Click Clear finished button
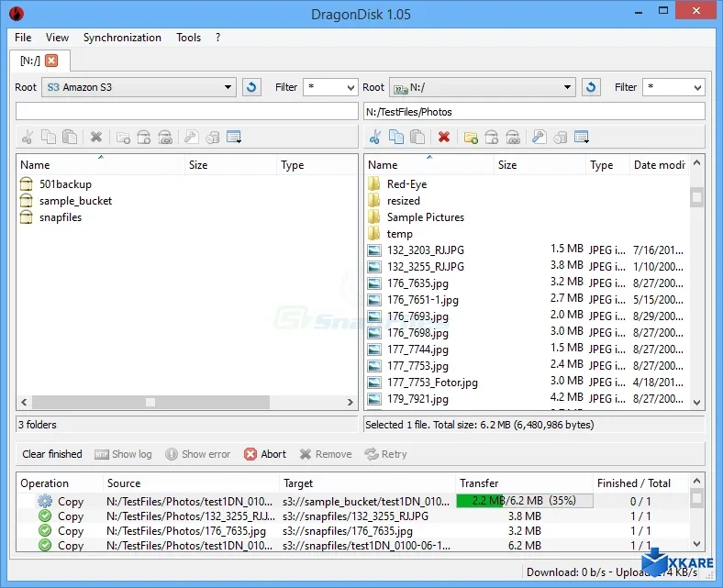The height and width of the screenshot is (588, 723). tap(52, 454)
